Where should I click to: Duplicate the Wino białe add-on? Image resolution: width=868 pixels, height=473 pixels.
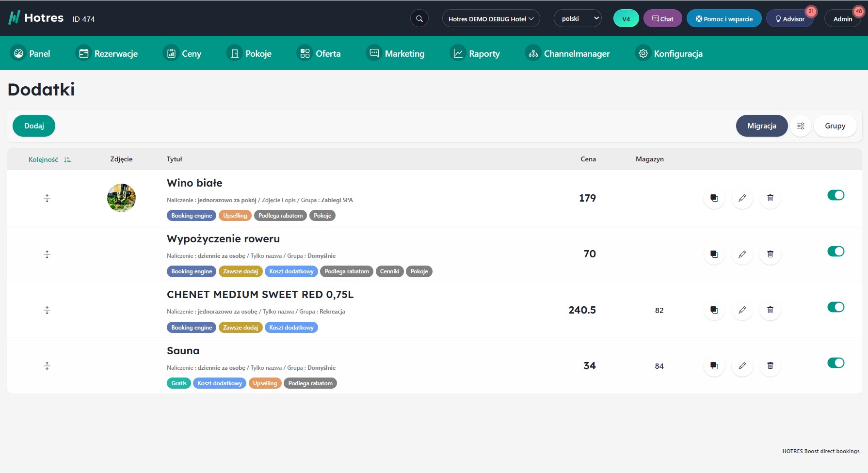(x=714, y=198)
